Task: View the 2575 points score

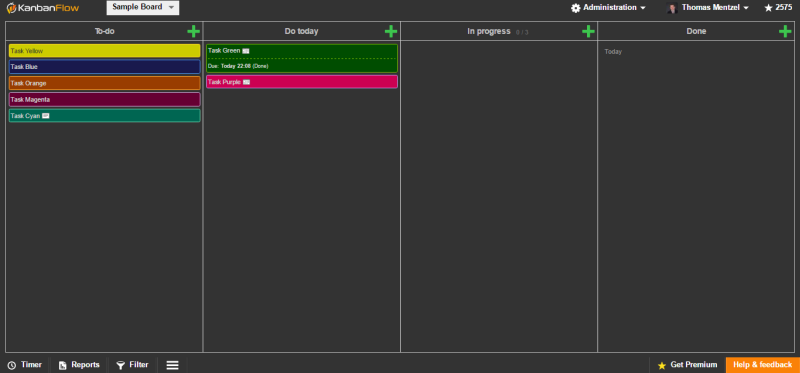Action: [784, 8]
